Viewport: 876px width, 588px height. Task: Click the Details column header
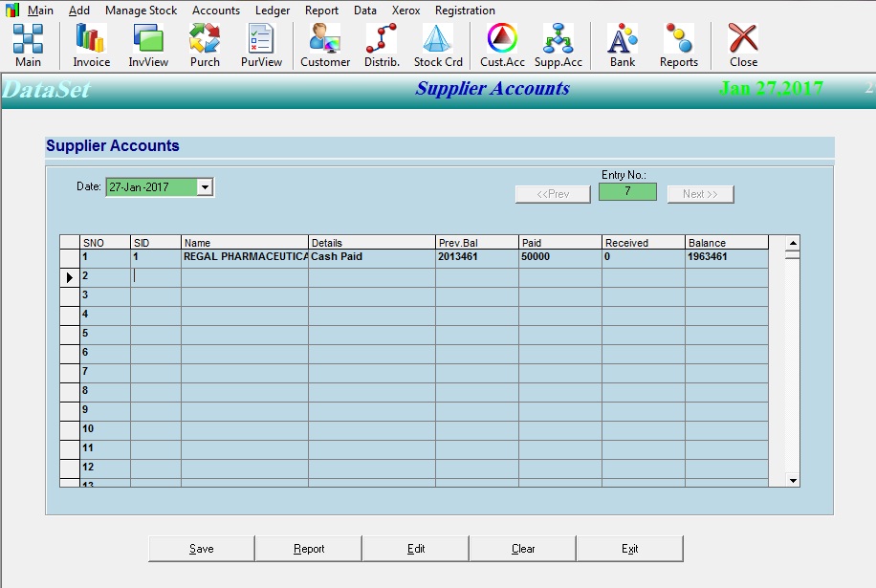[x=372, y=243]
